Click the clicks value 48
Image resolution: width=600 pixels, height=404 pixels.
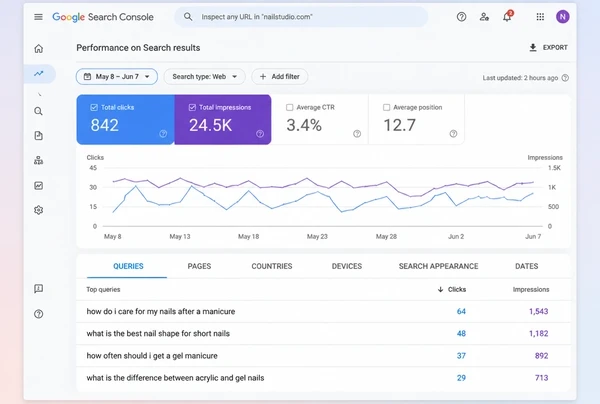point(461,334)
